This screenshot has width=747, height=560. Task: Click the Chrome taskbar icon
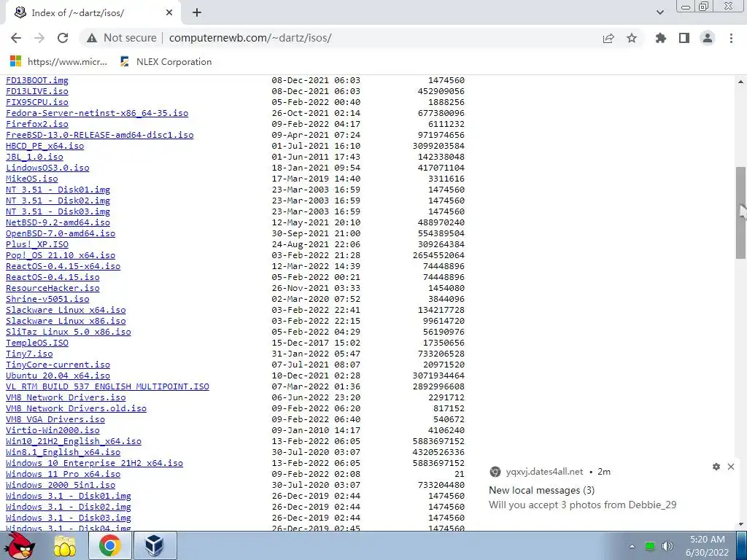coord(109,545)
